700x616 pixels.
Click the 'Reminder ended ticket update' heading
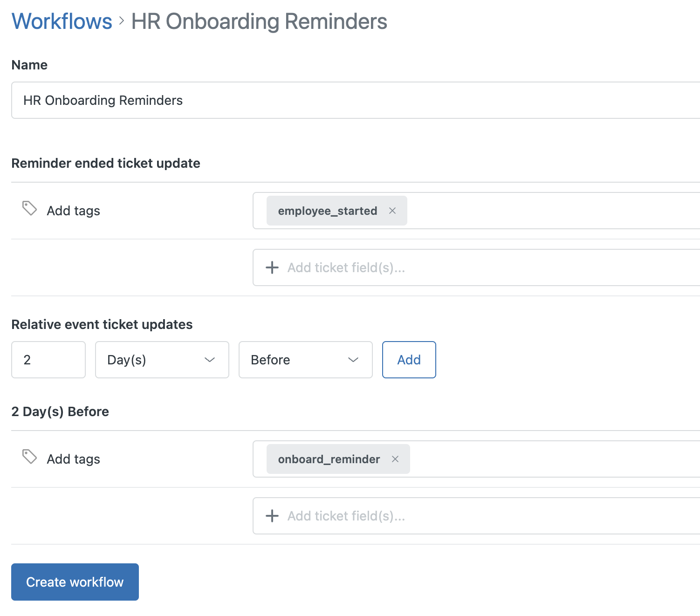point(106,163)
